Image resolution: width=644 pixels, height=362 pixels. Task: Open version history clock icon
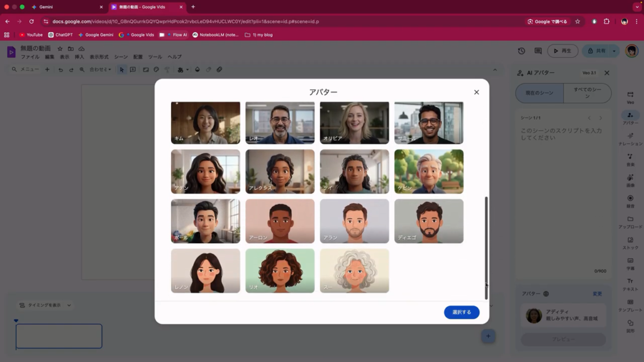521,51
